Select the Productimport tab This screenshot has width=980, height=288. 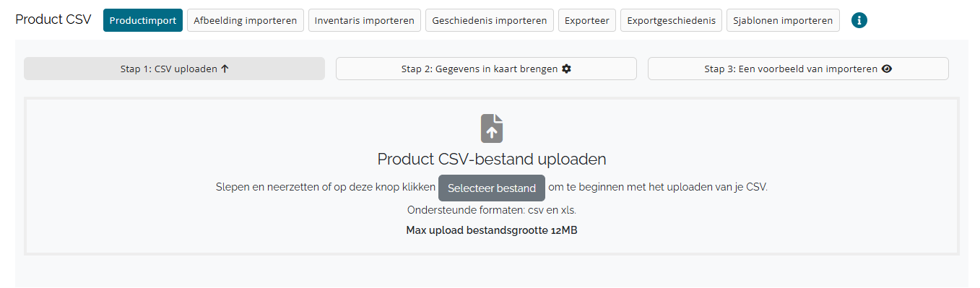143,20
